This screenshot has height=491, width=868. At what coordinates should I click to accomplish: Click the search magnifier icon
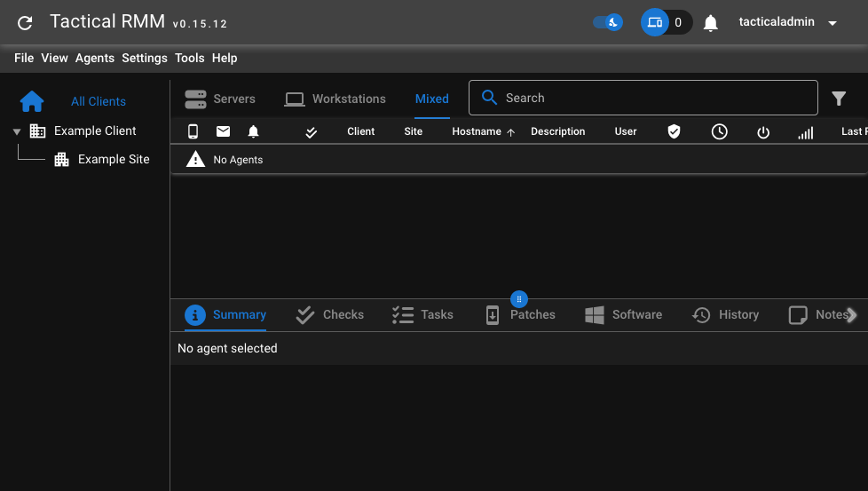click(489, 98)
